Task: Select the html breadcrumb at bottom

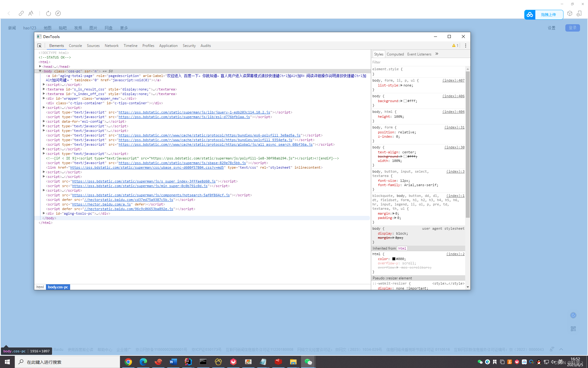Action: (x=40, y=287)
